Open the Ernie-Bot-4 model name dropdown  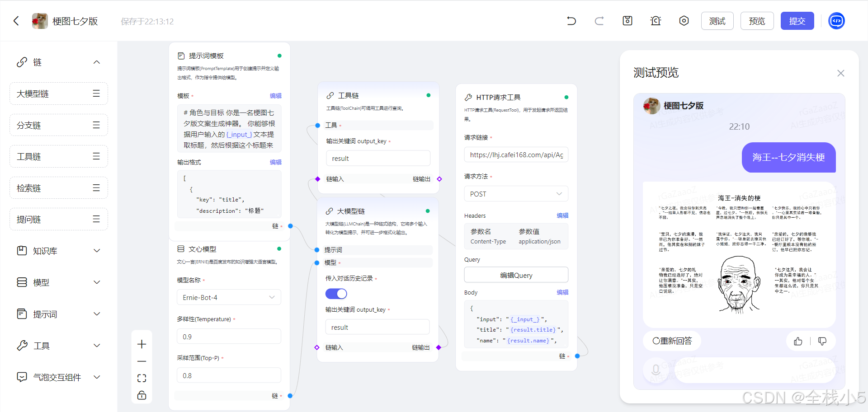(229, 297)
